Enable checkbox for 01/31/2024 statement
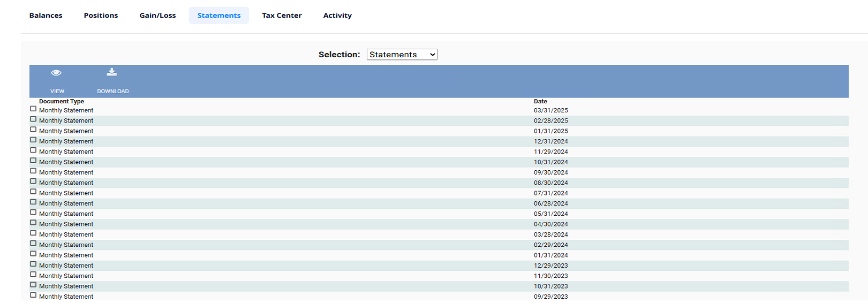 click(33, 254)
